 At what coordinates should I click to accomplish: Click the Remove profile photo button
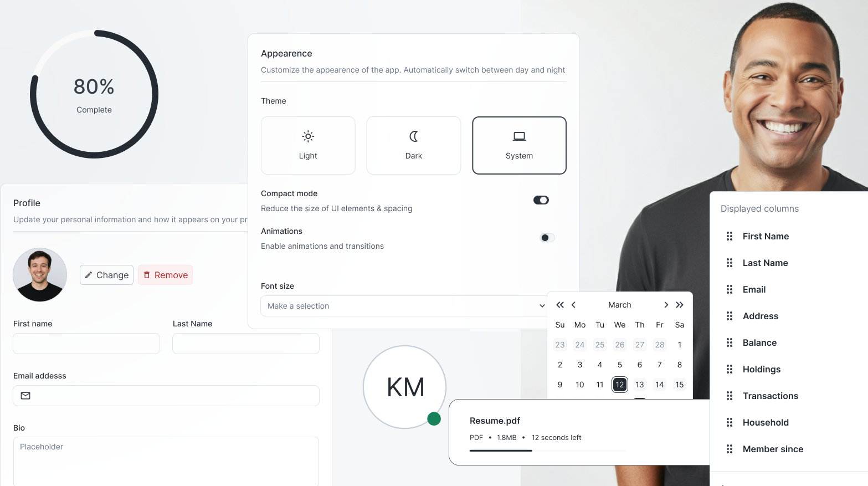click(165, 274)
